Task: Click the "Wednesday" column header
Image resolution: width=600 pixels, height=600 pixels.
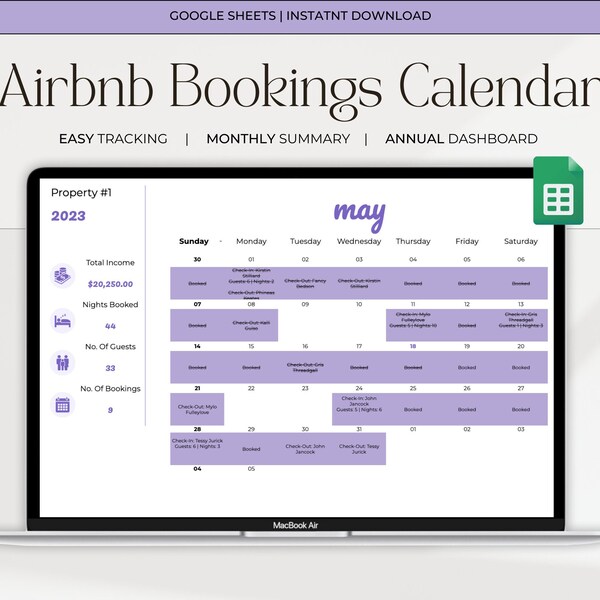Action: [x=359, y=241]
